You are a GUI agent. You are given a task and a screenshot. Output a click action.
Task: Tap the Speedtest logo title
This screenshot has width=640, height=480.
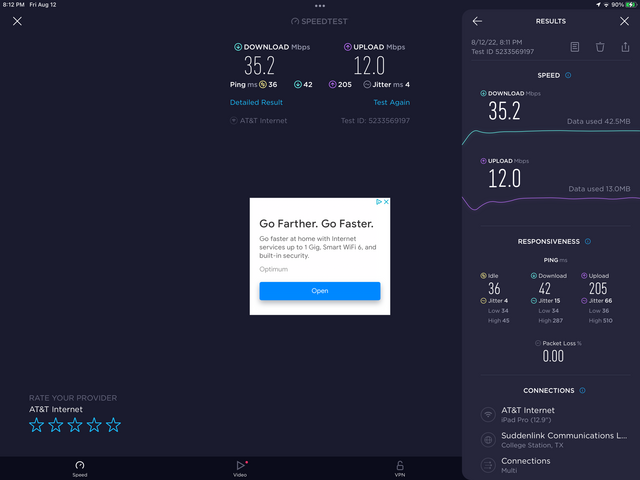pos(319,21)
